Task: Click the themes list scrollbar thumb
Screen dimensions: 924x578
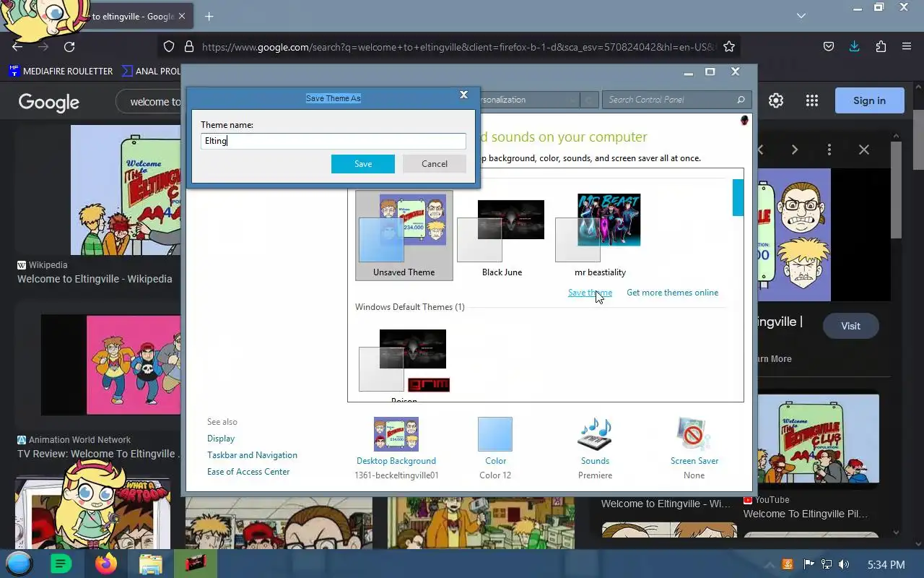Action: tap(738, 197)
